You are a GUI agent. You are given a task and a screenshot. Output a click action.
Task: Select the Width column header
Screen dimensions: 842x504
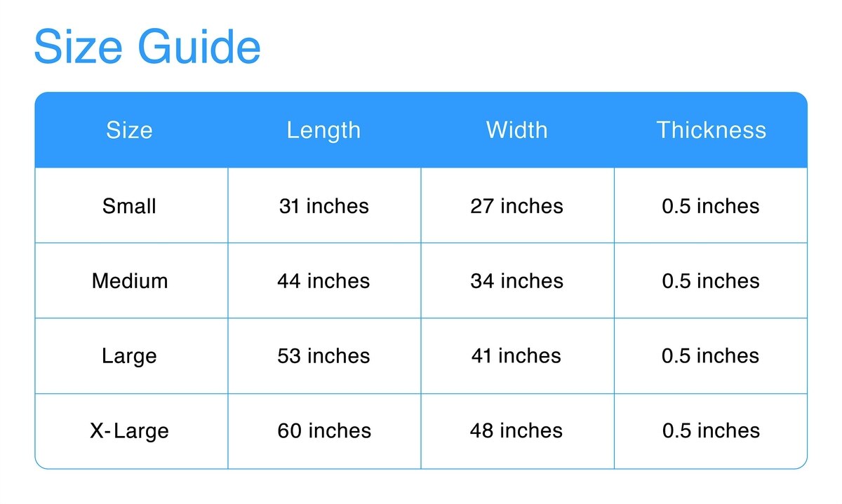click(517, 130)
